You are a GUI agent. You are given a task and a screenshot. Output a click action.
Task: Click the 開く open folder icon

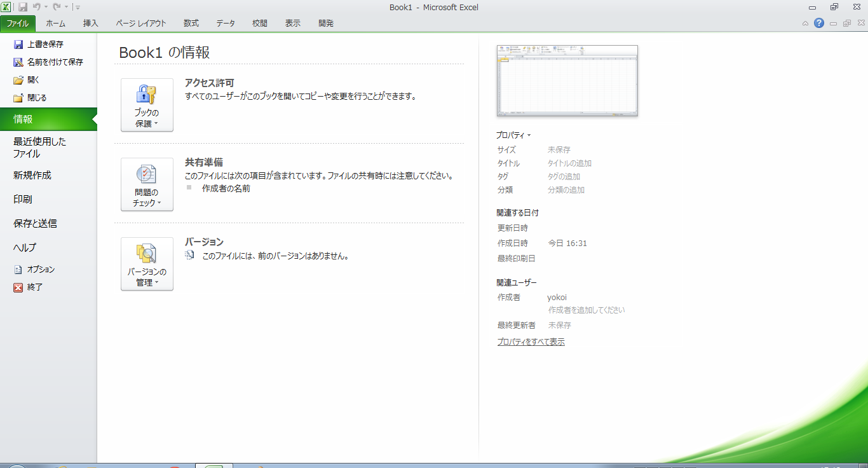tap(18, 80)
